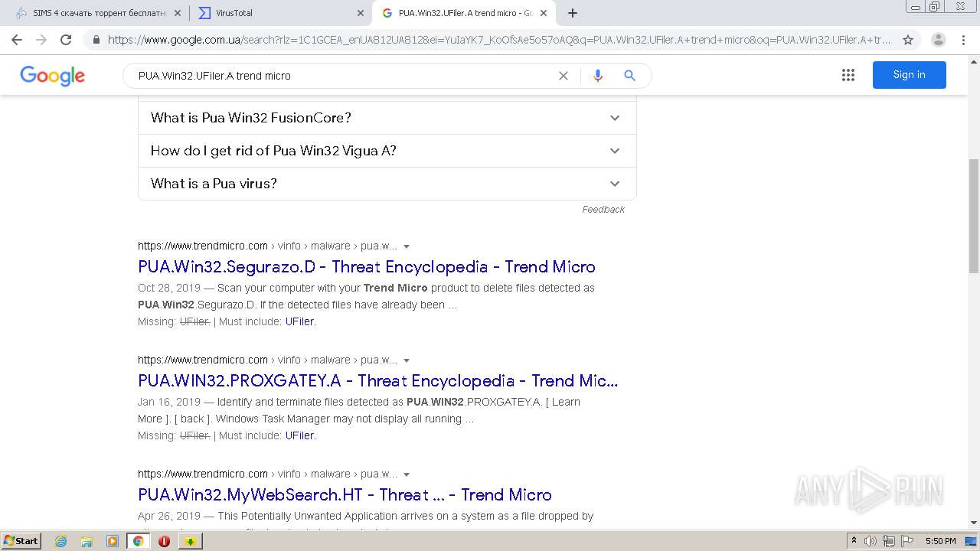This screenshot has width=980, height=551.
Task: Open PUA.WIN32.PROXGATEY.A Threat Encyclopedia result
Action: (x=377, y=380)
